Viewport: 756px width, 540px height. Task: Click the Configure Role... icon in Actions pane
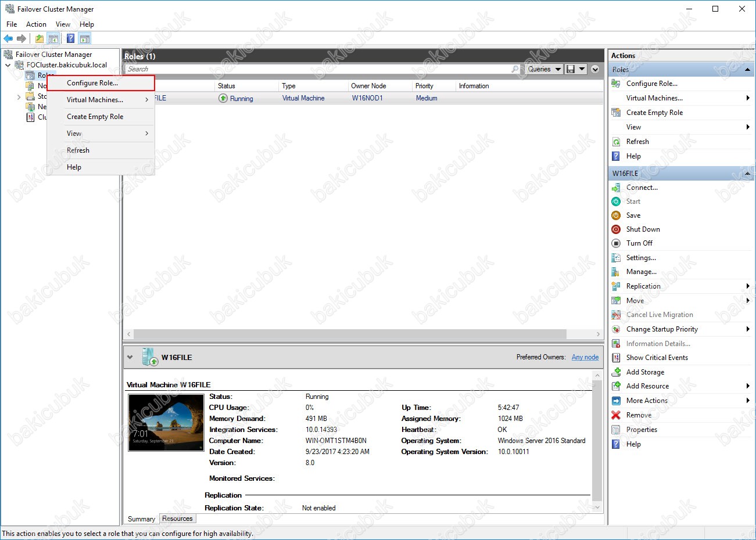click(616, 84)
